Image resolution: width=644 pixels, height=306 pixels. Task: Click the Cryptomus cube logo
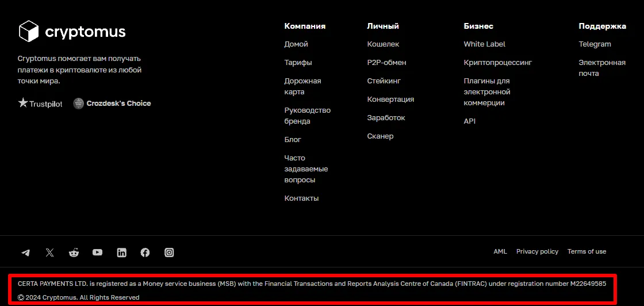click(x=29, y=31)
